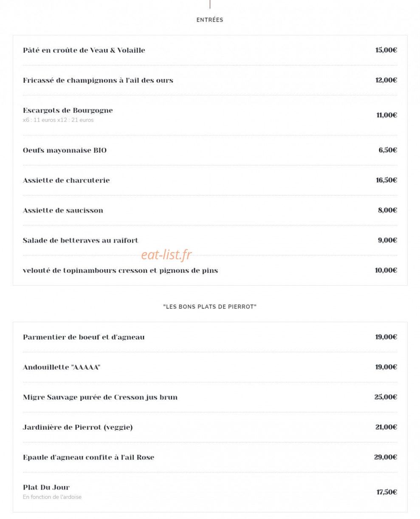Click the 16,50€ charcuterie price
This screenshot has width=420, height=519.
point(386,180)
